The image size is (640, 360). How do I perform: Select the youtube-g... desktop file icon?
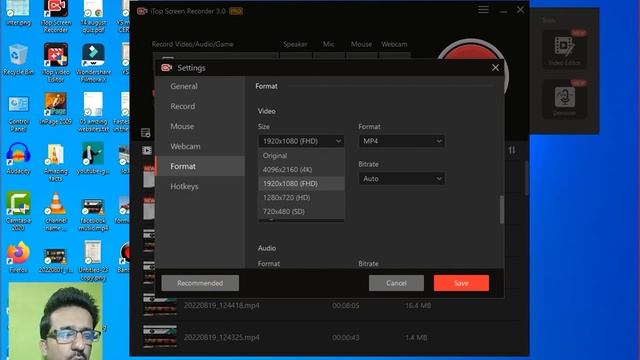(93, 158)
